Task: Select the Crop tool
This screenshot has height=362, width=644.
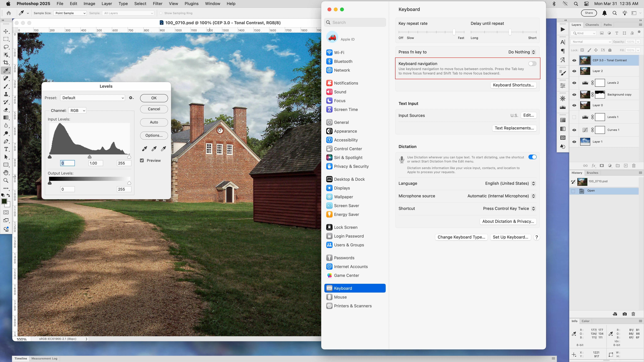Action: click(6, 63)
